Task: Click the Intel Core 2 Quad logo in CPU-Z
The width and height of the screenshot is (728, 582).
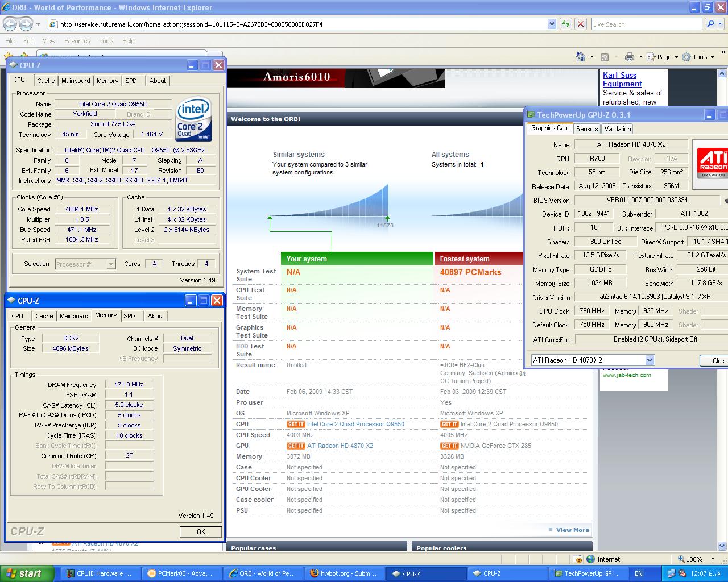Action: (x=194, y=119)
